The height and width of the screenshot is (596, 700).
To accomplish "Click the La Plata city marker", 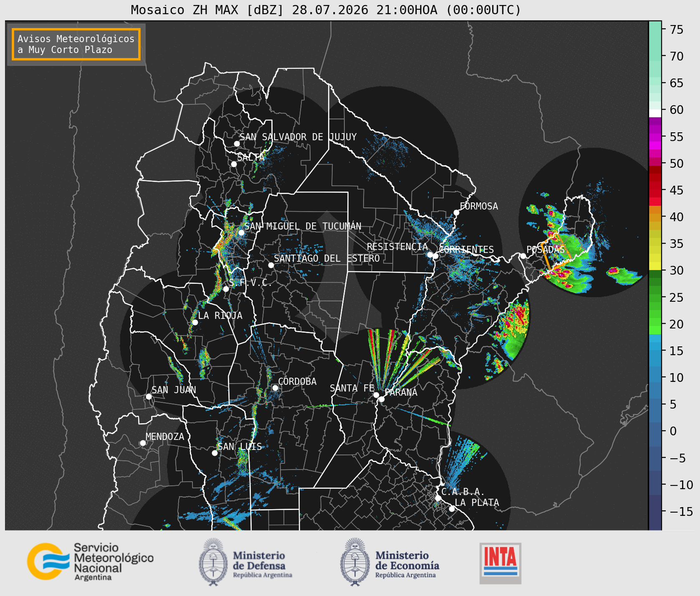I will tap(452, 508).
